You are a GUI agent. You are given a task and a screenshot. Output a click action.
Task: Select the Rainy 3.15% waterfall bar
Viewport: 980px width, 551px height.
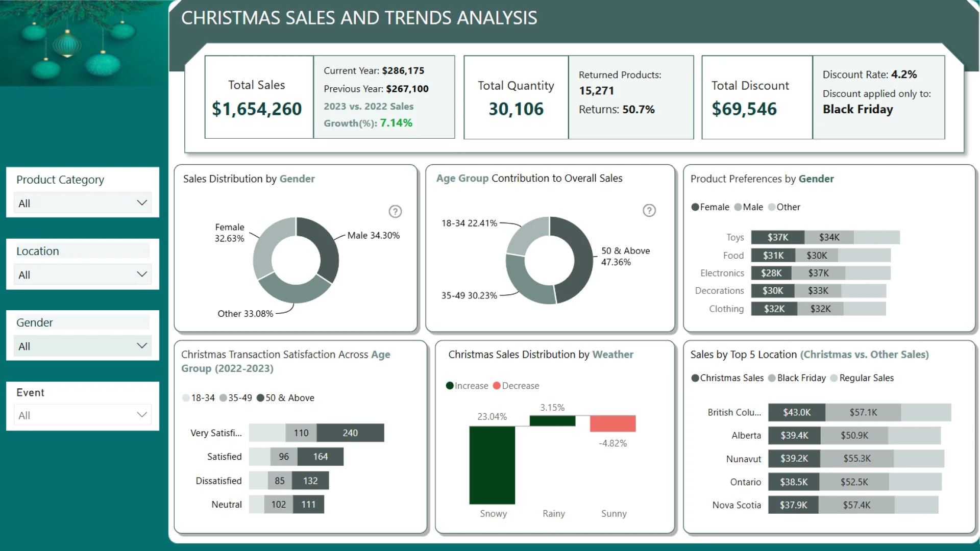(x=552, y=421)
